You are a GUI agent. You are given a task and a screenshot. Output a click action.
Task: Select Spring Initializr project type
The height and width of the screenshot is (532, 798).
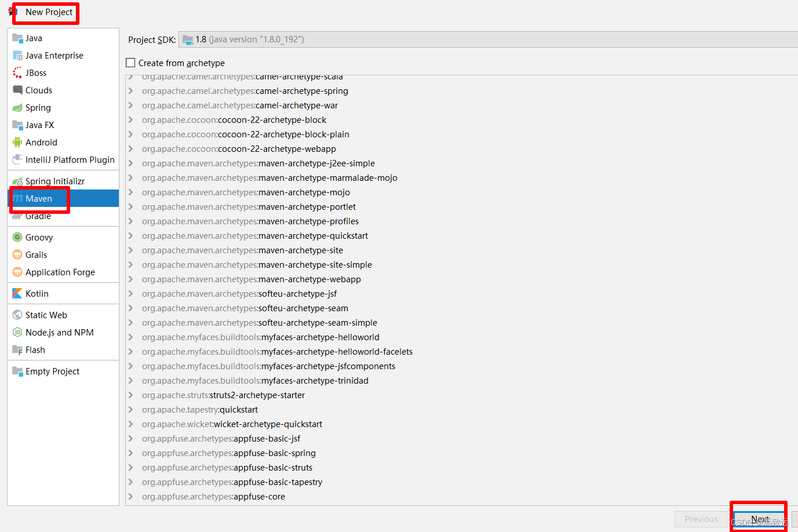tap(63, 181)
